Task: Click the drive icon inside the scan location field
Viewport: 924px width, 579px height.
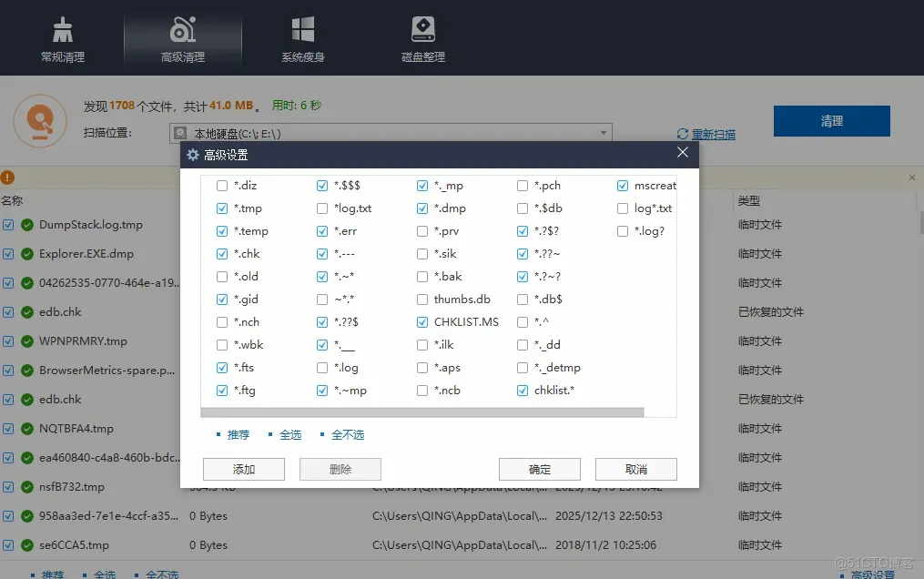Action: pyautogui.click(x=179, y=133)
